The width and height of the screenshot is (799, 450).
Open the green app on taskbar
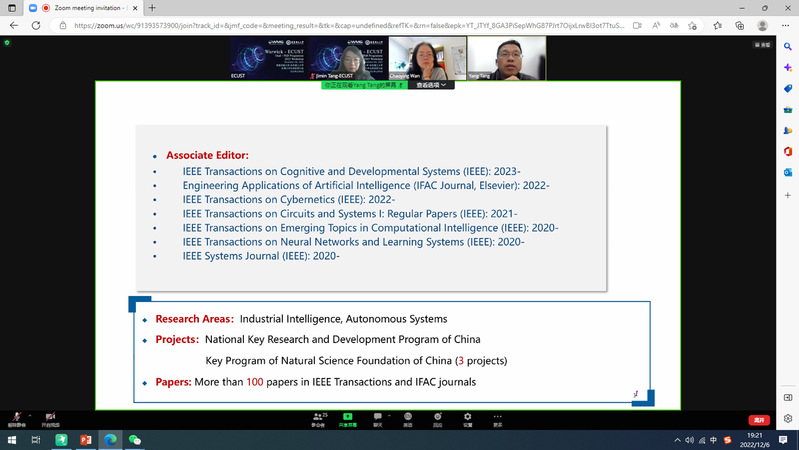click(x=61, y=440)
